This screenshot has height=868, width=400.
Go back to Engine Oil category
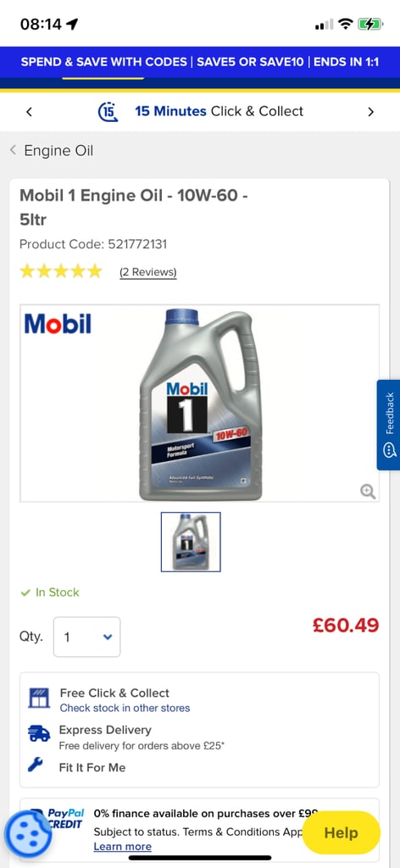pos(52,151)
